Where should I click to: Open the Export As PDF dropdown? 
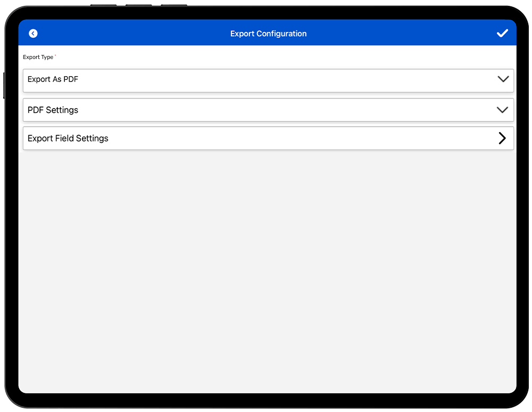[268, 80]
